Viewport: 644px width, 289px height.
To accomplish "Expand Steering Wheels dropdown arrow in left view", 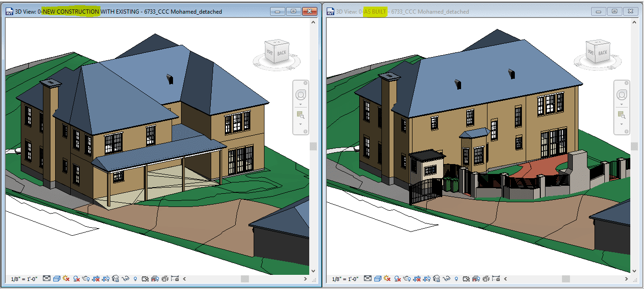I will tap(300, 104).
